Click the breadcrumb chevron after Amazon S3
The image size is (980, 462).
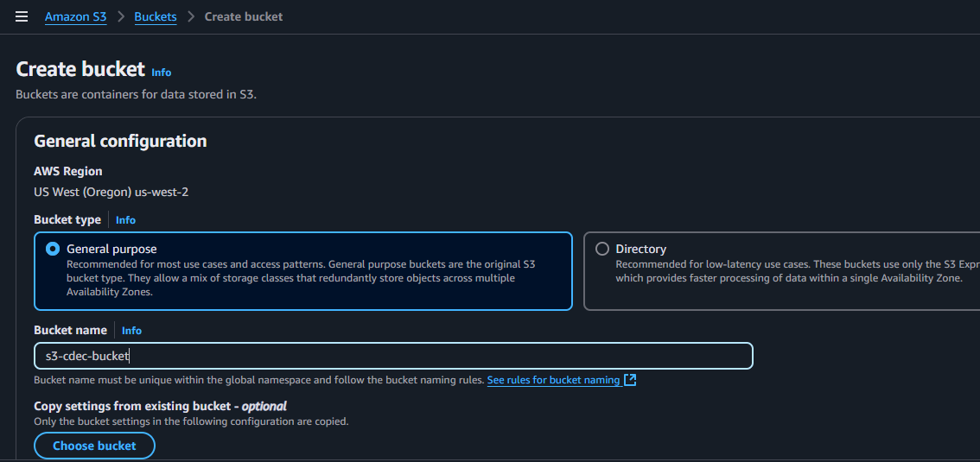click(x=120, y=16)
